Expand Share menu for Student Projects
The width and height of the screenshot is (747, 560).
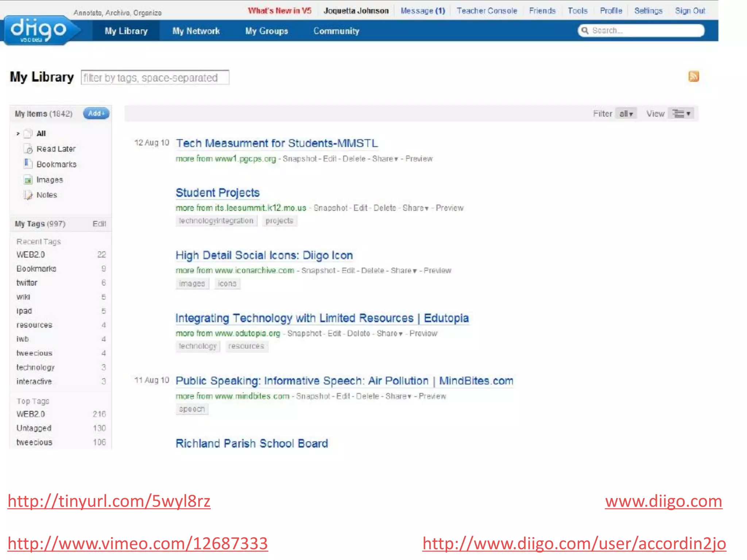coord(415,208)
